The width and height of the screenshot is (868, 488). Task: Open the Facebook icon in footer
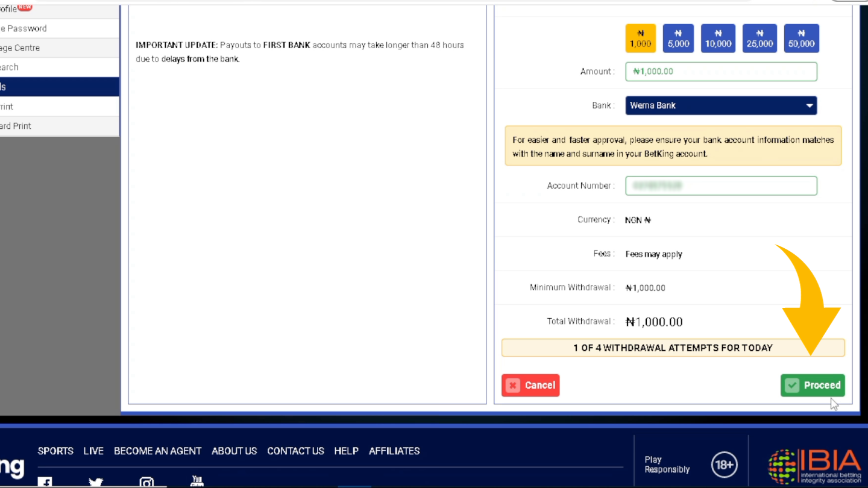click(x=45, y=482)
